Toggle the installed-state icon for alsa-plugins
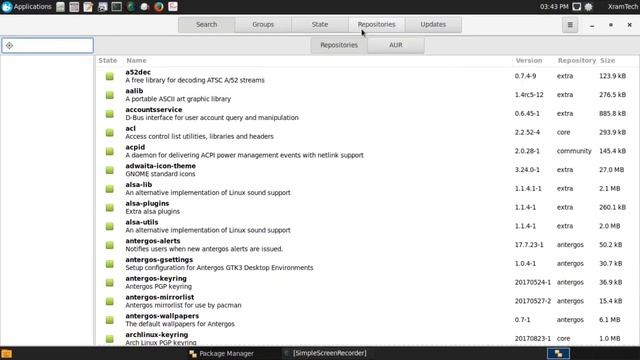The image size is (640, 360). pos(109,208)
